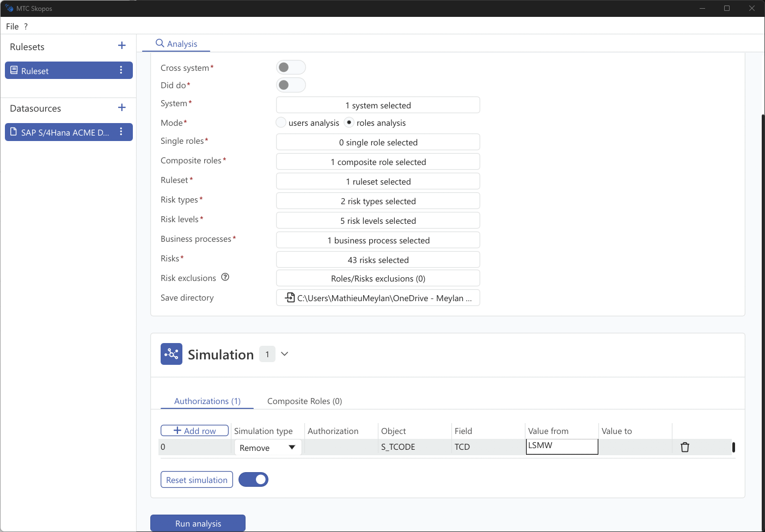The width and height of the screenshot is (765, 532).
Task: Click the magnifier icon on the Analysis tab
Action: [160, 42]
